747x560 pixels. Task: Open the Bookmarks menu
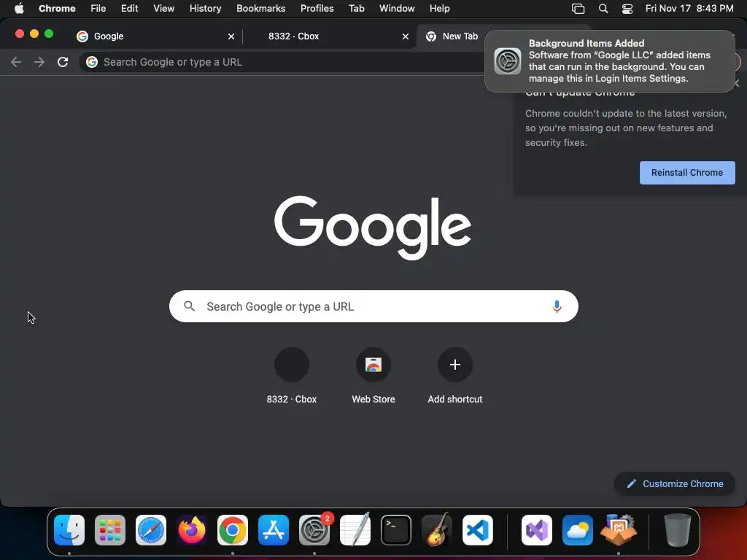[x=260, y=8]
